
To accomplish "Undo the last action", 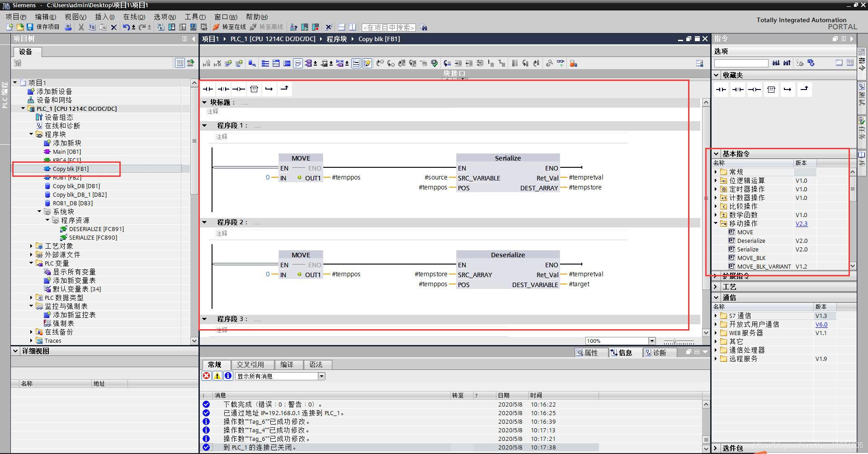I will [126, 27].
